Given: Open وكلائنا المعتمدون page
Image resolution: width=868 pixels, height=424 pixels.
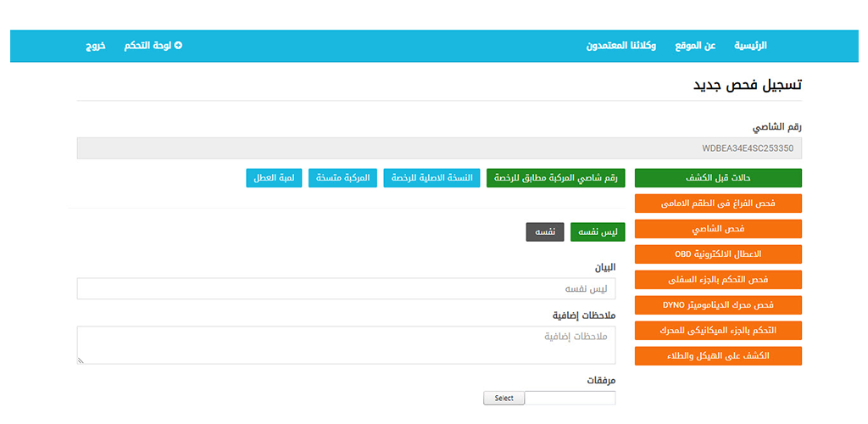Looking at the screenshot, I should (621, 46).
